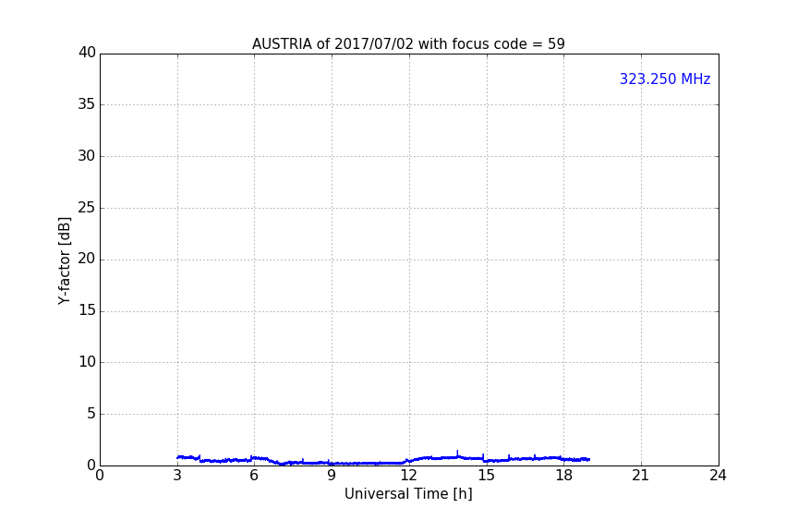
Task: Click the Y-factor [dB] axis label
Action: click(x=64, y=260)
